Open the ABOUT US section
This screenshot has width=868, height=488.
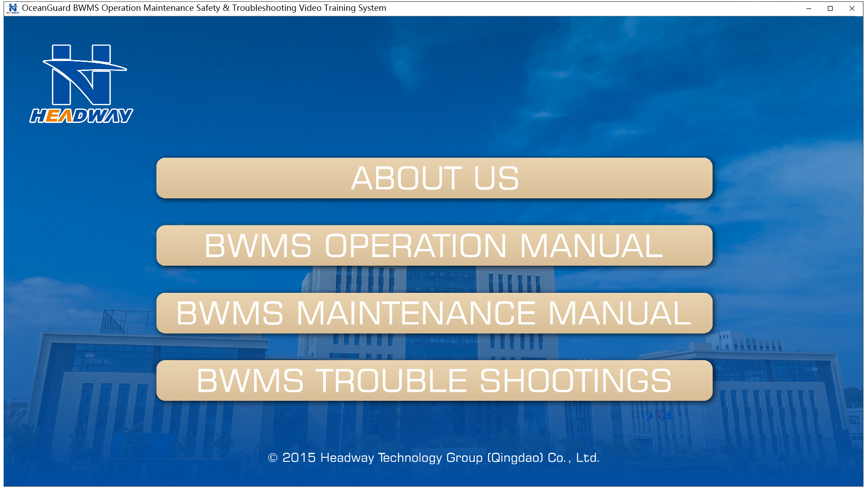[x=434, y=178]
